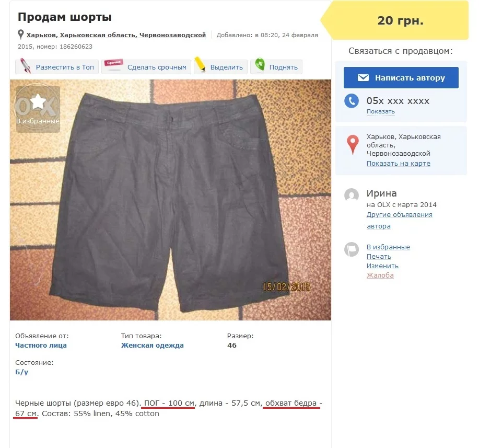The width and height of the screenshot is (479, 448).
Task: Show the seller's hidden phone number
Action: click(381, 111)
